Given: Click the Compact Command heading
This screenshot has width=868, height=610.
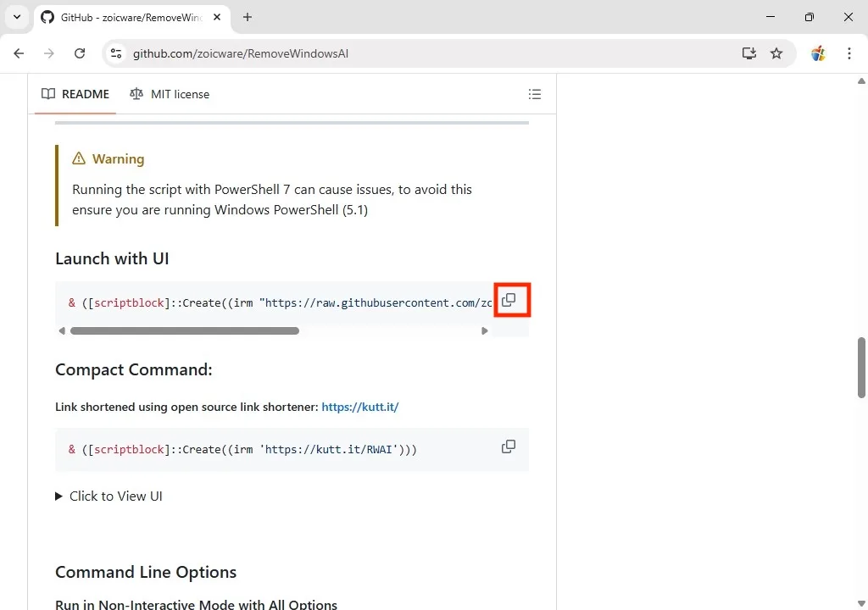Looking at the screenshot, I should click(x=133, y=369).
